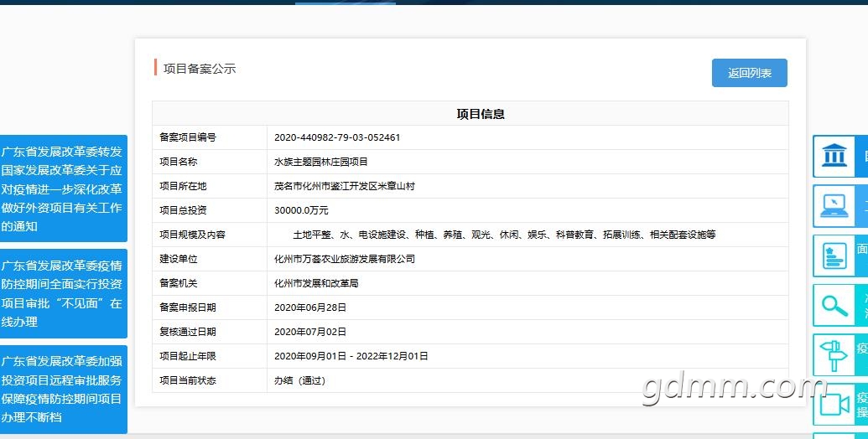The width and height of the screenshot is (868, 439).
Task: Open the video camera icon
Action: (834, 404)
